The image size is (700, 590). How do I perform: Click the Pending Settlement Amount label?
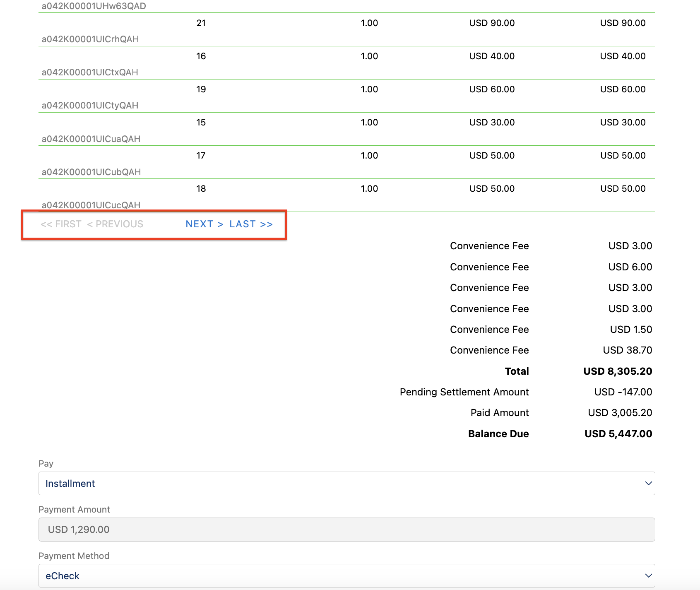(x=464, y=392)
